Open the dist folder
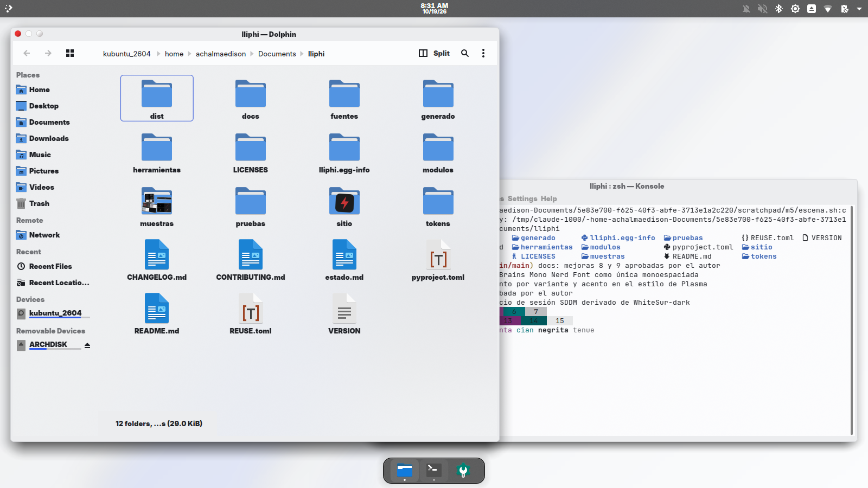Screen dimensions: 868x488 pyautogui.click(x=157, y=98)
